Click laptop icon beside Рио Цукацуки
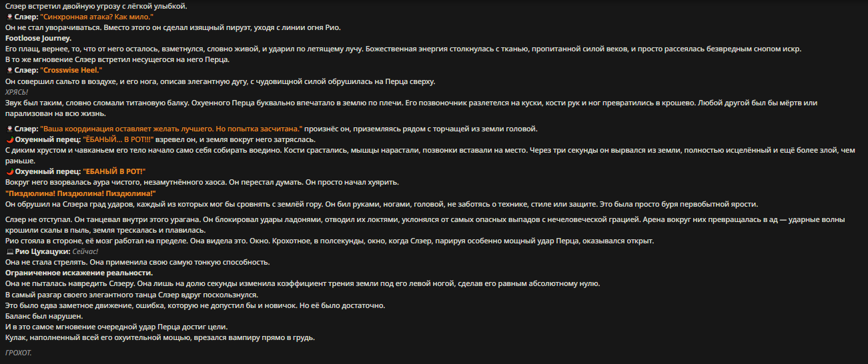868x364 pixels. pyautogui.click(x=9, y=251)
